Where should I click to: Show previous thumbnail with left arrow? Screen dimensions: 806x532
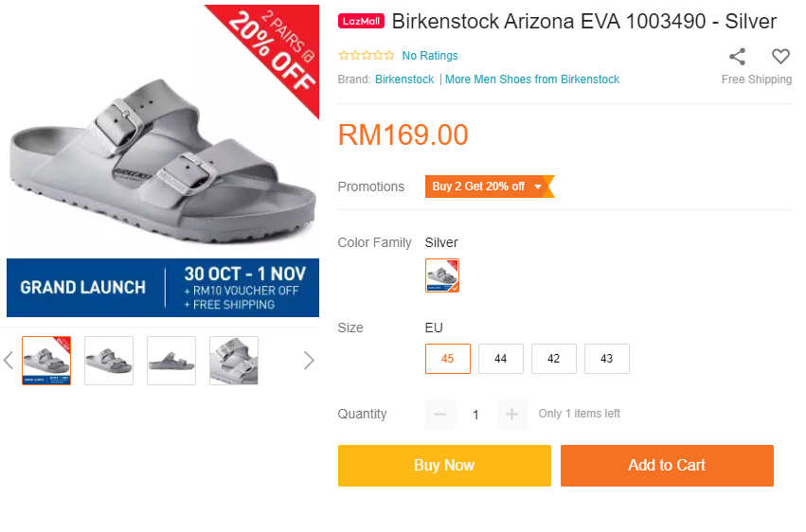click(x=9, y=360)
